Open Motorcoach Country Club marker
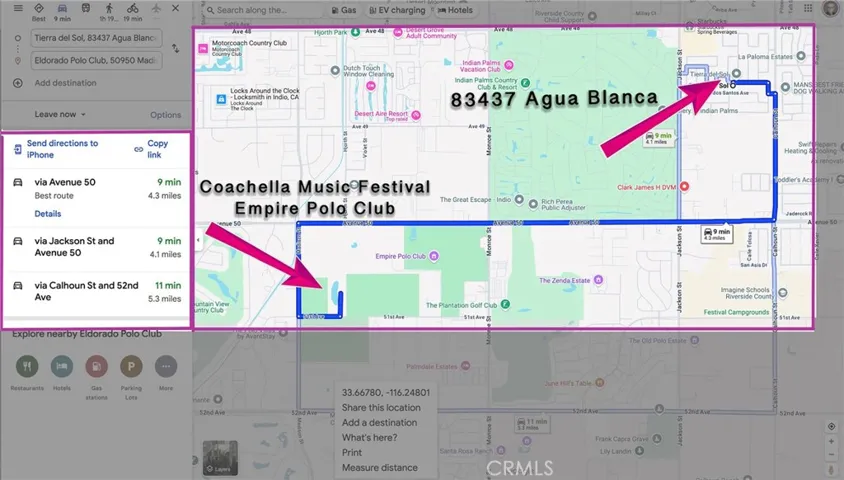The height and width of the screenshot is (480, 844). pos(203,48)
